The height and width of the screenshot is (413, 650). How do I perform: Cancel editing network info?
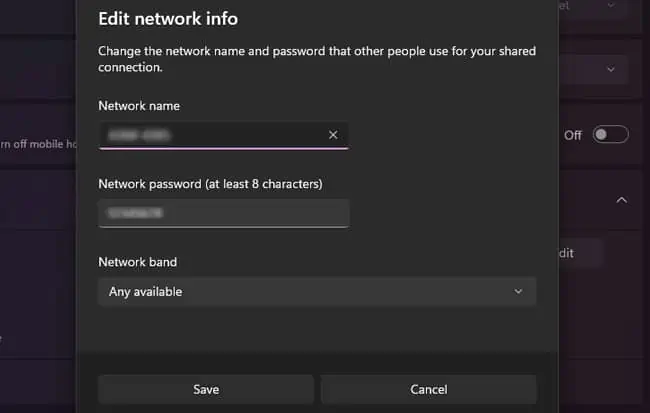click(x=428, y=389)
